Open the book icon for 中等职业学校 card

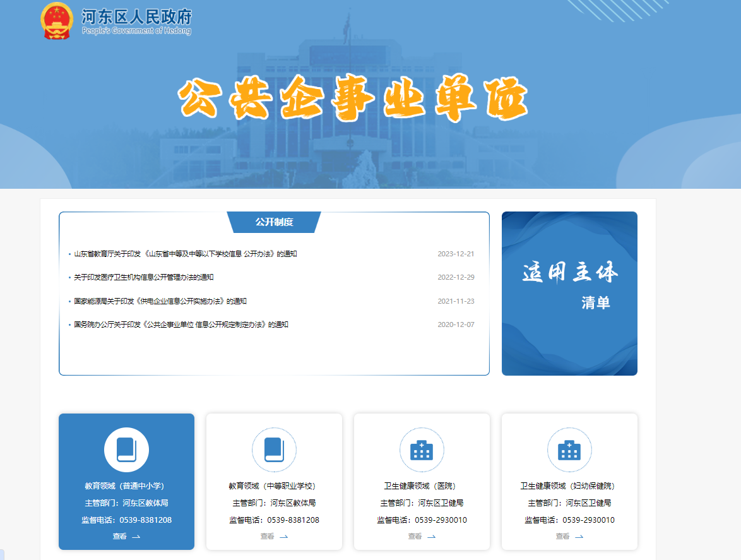[x=274, y=450]
